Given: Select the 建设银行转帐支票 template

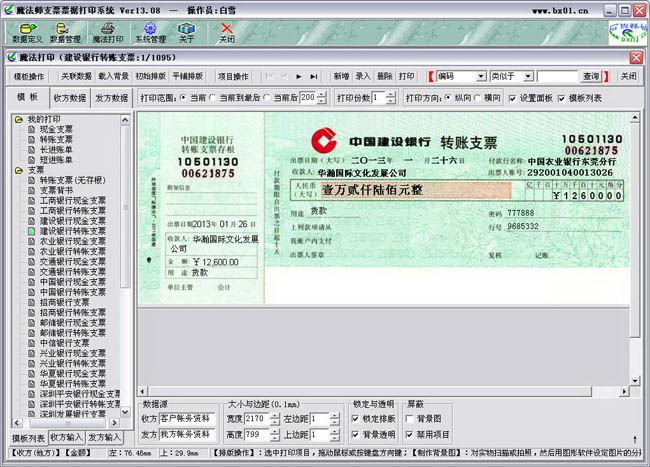Looking at the screenshot, I should pyautogui.click(x=73, y=231).
